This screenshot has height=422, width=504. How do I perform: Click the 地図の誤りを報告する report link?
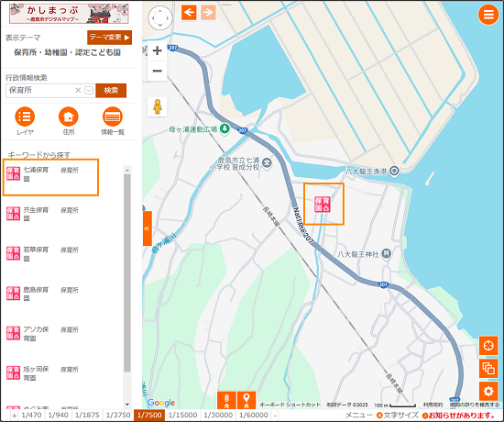tap(475, 405)
